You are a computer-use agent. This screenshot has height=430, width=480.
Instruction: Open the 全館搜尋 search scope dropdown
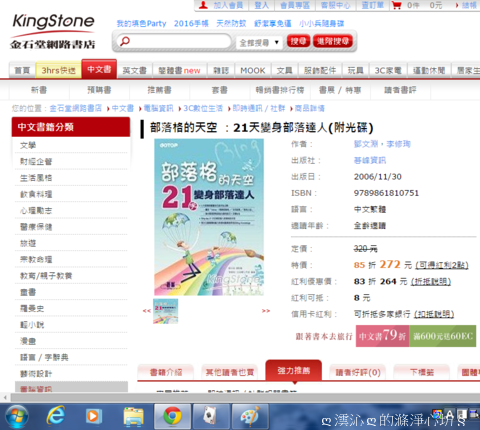pyautogui.click(x=259, y=43)
